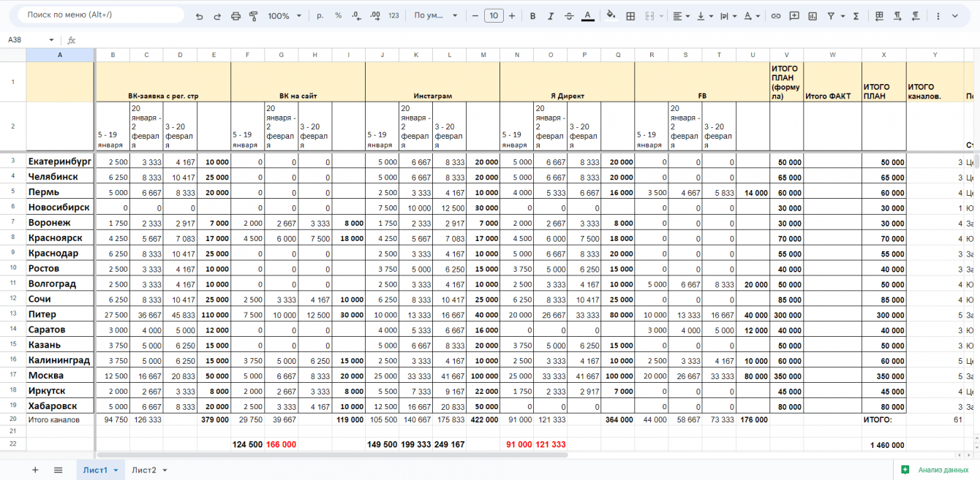Viewport: 980px width, 480px height.
Task: Open the 100% zoom dropdown
Action: click(x=284, y=16)
